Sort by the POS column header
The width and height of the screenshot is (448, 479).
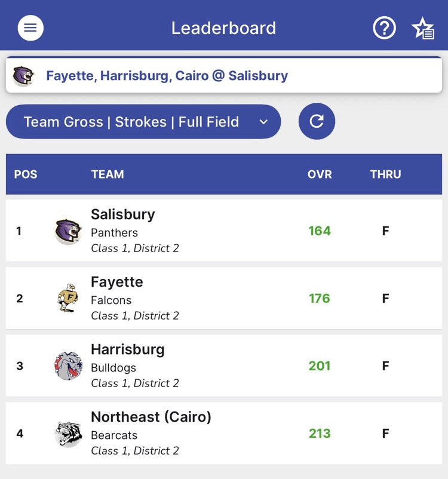tap(26, 174)
